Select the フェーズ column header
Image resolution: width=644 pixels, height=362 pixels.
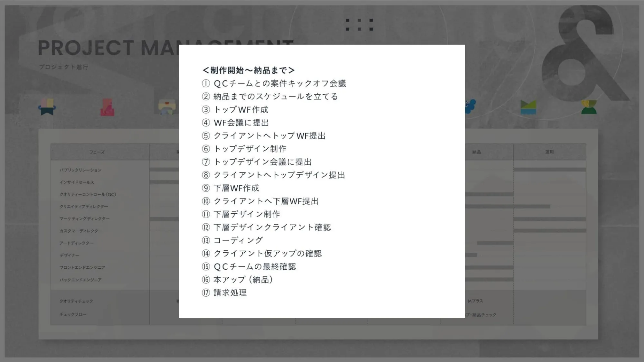click(97, 152)
